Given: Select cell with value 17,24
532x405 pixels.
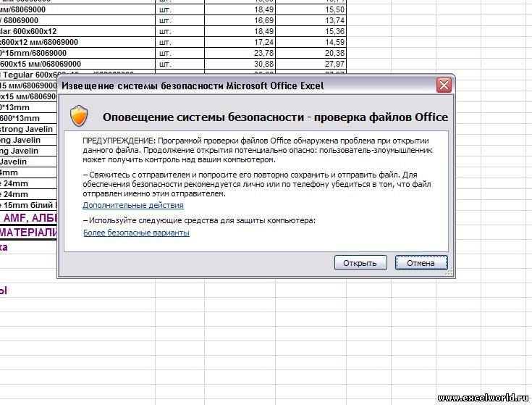Looking at the screenshot, I should click(240, 42).
